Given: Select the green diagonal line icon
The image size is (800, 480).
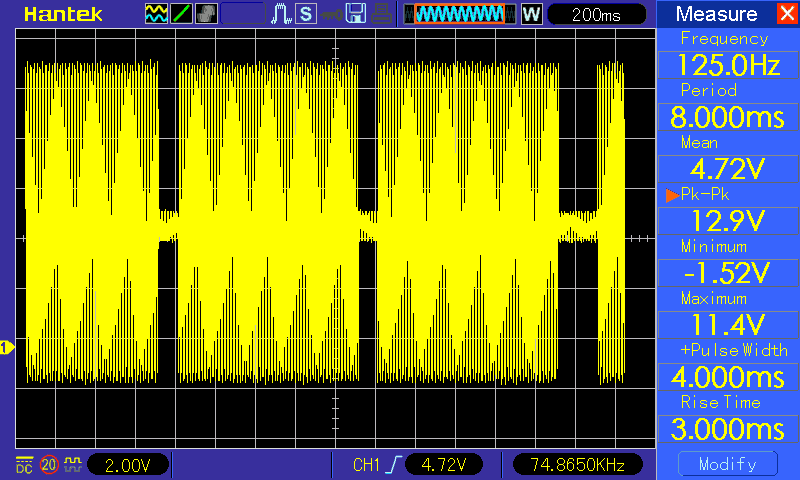Looking at the screenshot, I should [181, 14].
